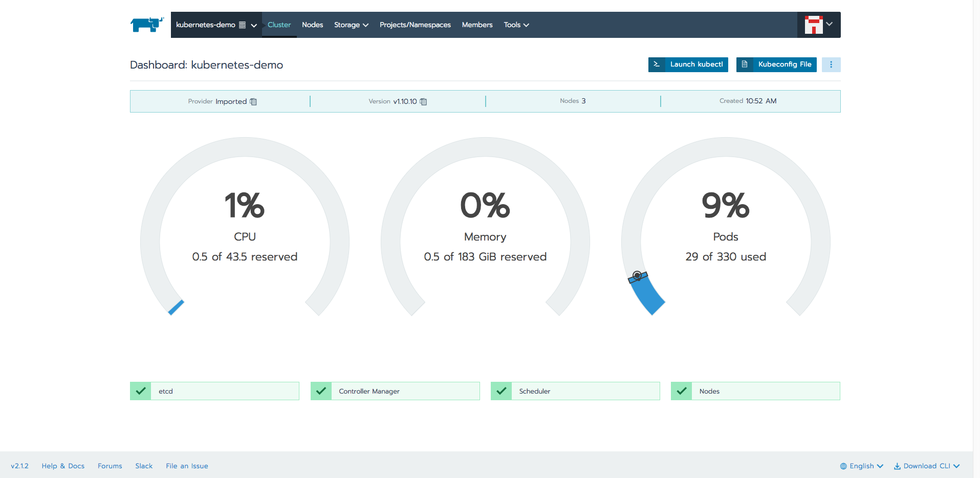The width and height of the screenshot is (980, 478).
Task: Click the etcd checkmark icon
Action: coord(141,391)
